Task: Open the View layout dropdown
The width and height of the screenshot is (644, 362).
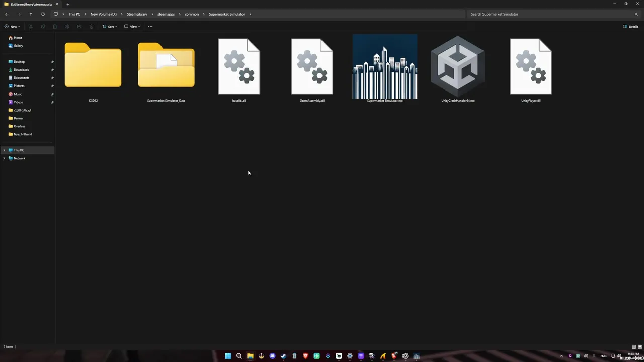Action: click(132, 27)
